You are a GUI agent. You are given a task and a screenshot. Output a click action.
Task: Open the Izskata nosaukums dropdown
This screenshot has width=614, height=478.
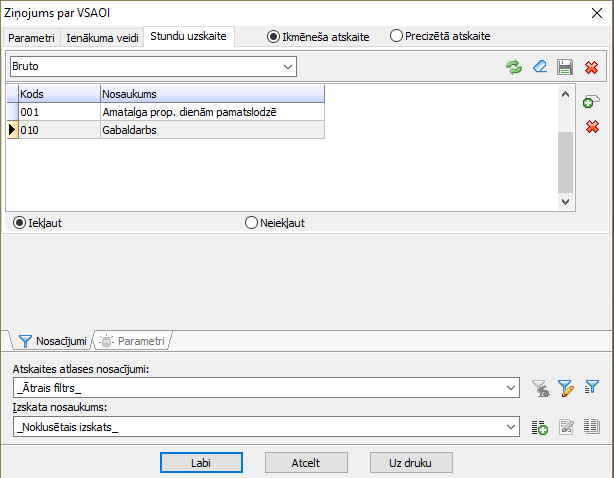512,427
